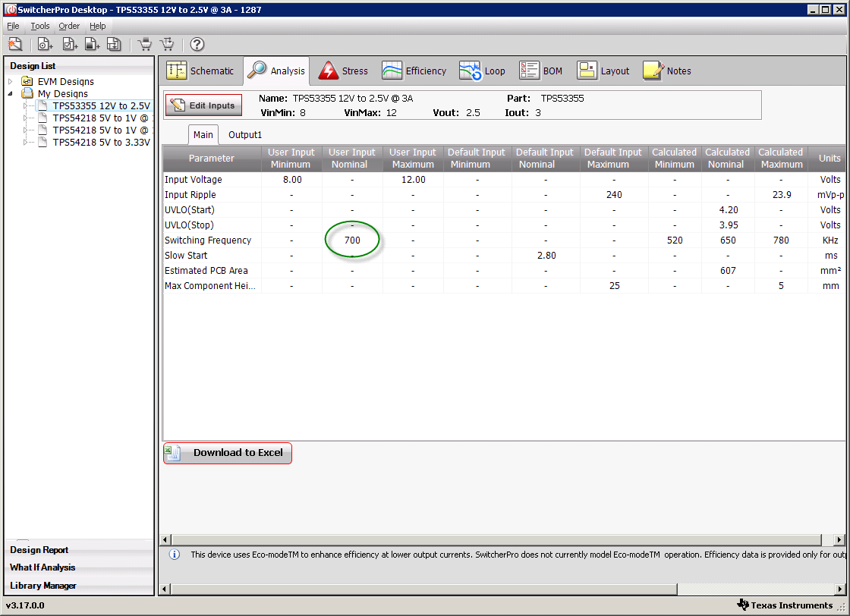Open help via the question mark icon
The height and width of the screenshot is (616, 850).
(x=197, y=45)
